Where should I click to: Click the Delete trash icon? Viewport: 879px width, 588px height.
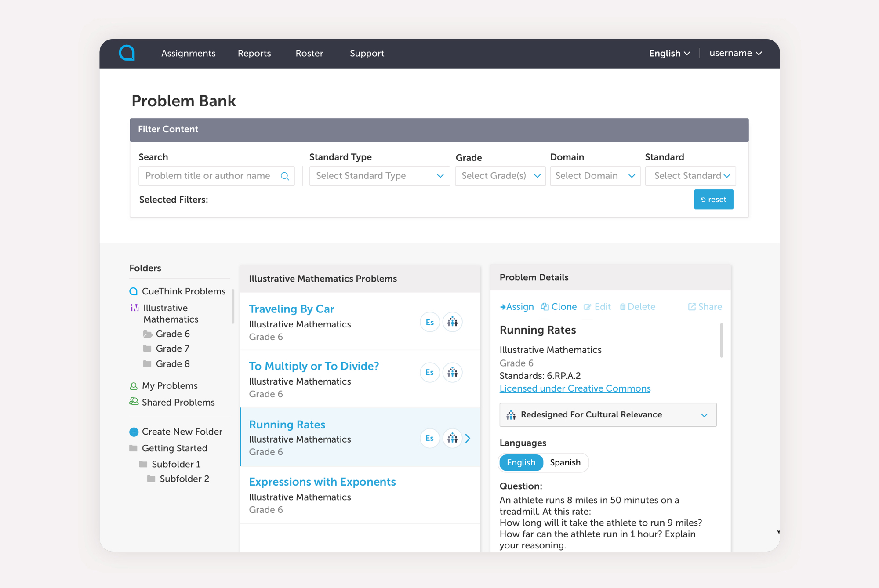point(622,307)
